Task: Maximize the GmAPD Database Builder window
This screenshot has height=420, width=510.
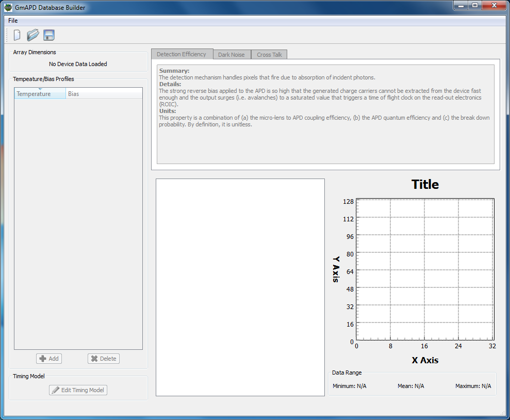Action: pyautogui.click(x=474, y=6)
